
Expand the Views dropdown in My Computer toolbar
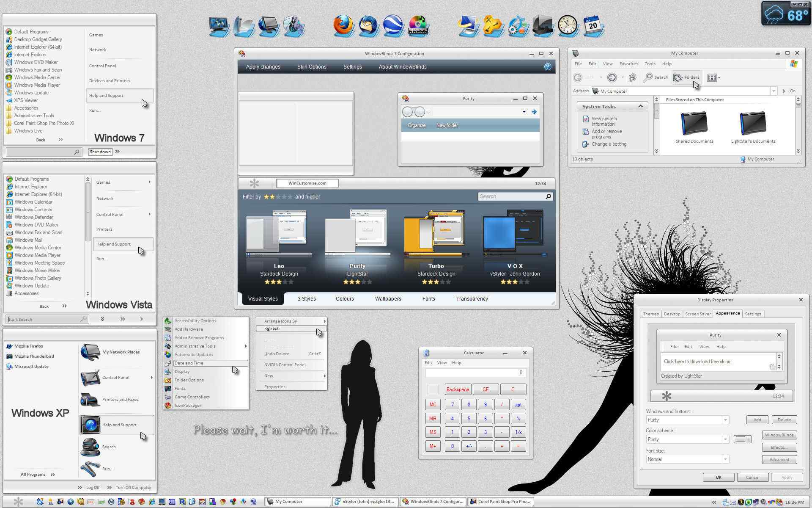click(719, 77)
